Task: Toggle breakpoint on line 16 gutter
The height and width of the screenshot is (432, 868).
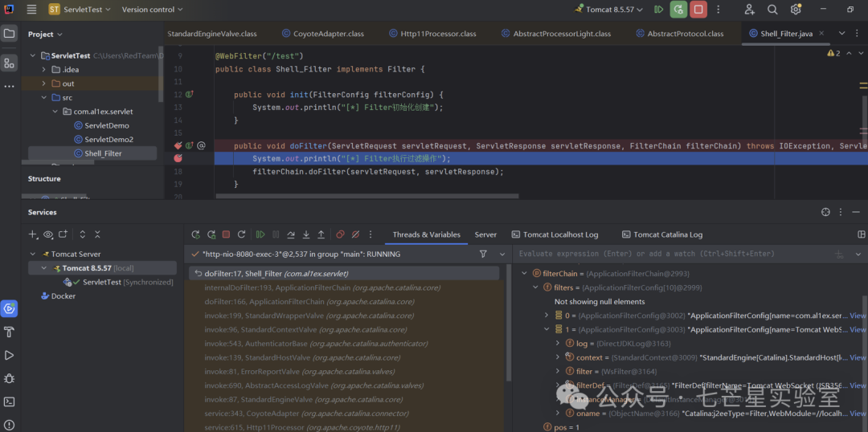Action: click(178, 145)
